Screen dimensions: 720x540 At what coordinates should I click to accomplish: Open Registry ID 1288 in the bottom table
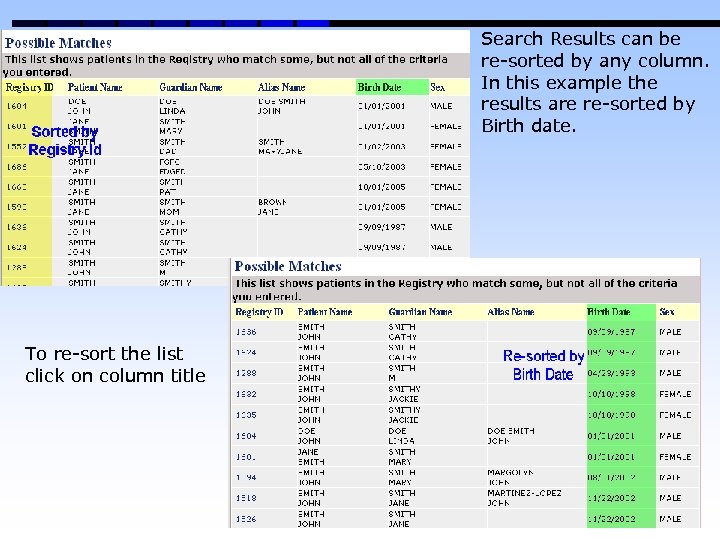coord(246,373)
